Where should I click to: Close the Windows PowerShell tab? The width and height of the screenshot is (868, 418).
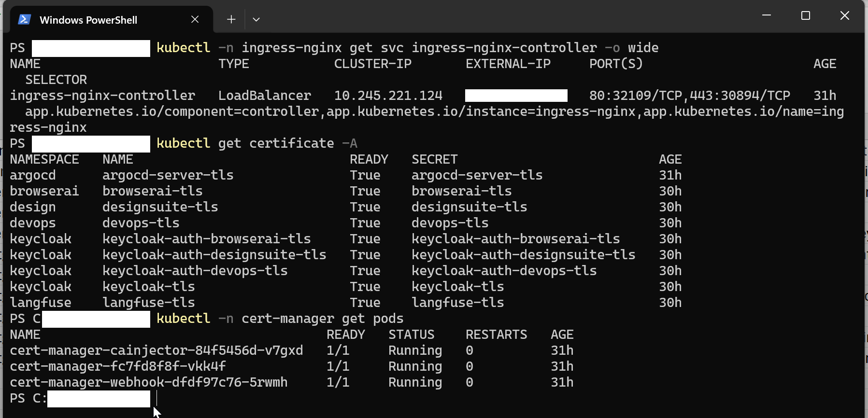195,19
